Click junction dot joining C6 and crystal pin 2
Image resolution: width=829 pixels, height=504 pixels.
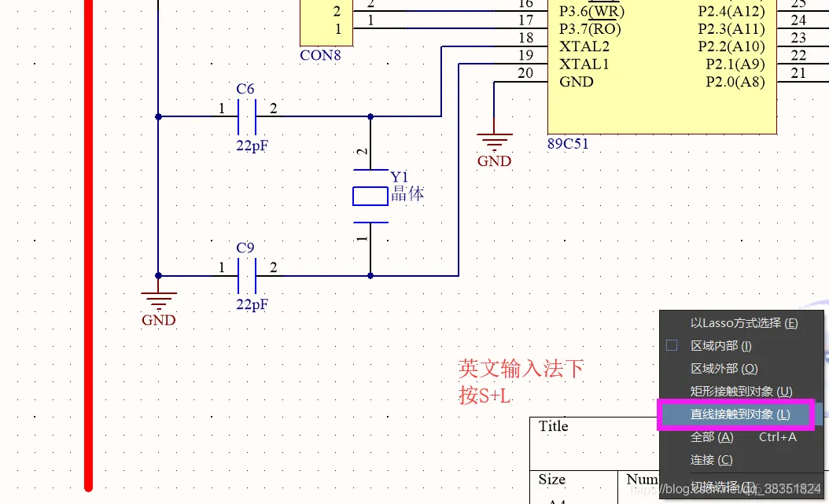(370, 116)
